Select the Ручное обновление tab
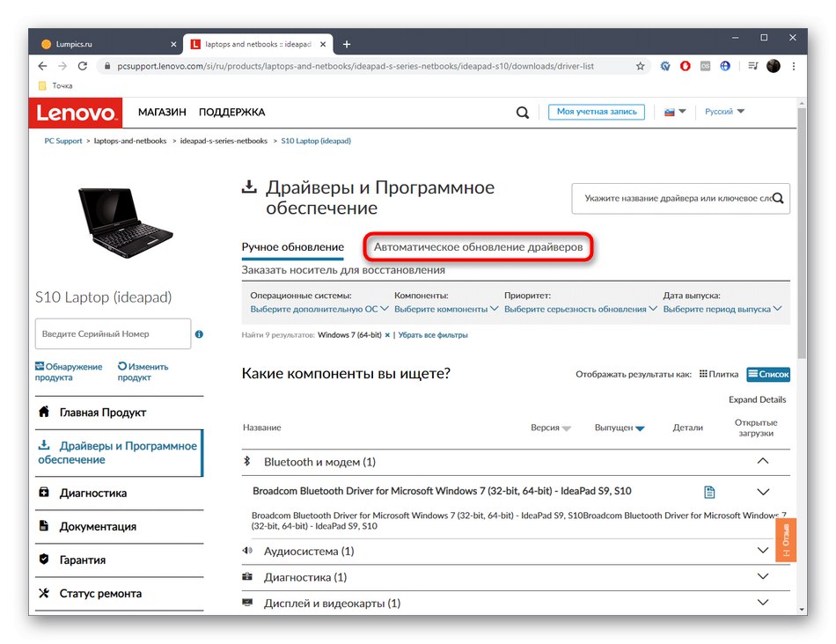Screen dimensions: 836x644 point(293,247)
